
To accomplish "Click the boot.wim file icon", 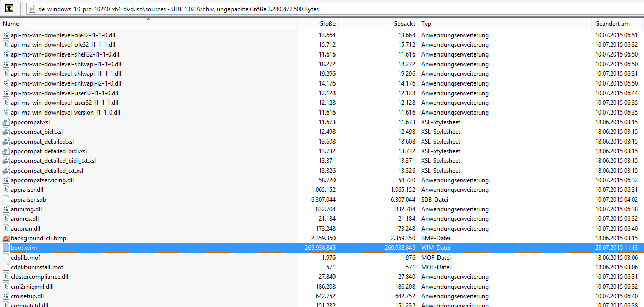I will point(6,248).
